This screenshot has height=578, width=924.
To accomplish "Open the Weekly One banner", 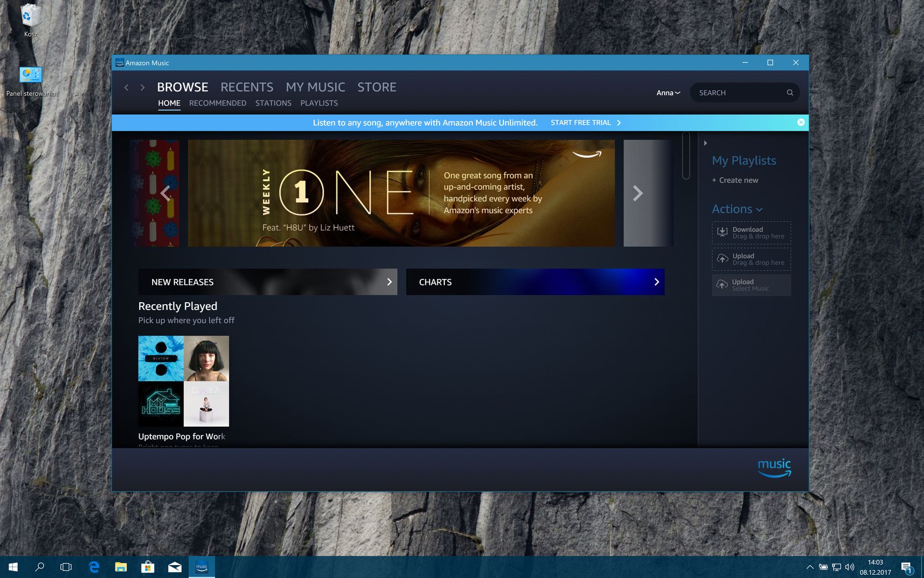I will 401,193.
